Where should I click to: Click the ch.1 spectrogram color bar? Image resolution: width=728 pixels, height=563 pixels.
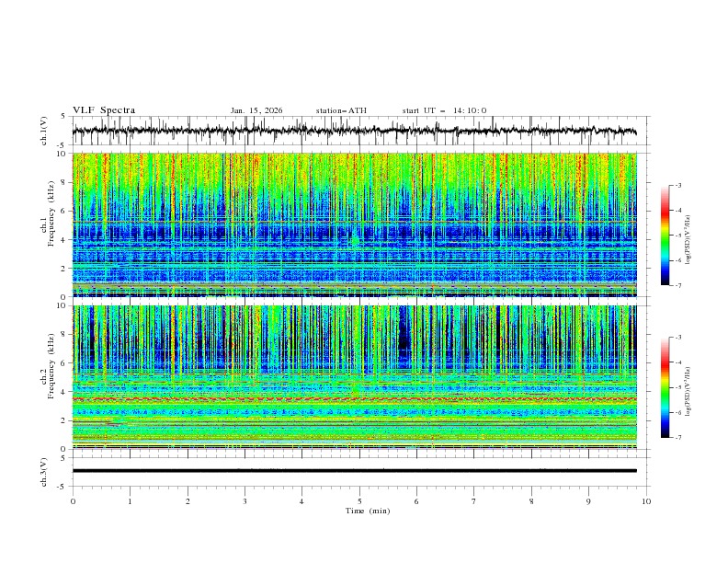(665, 235)
